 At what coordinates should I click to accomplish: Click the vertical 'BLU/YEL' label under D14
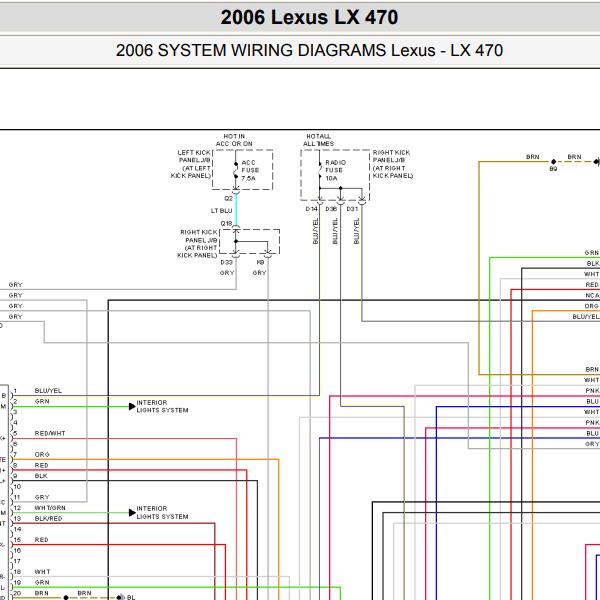pos(316,231)
